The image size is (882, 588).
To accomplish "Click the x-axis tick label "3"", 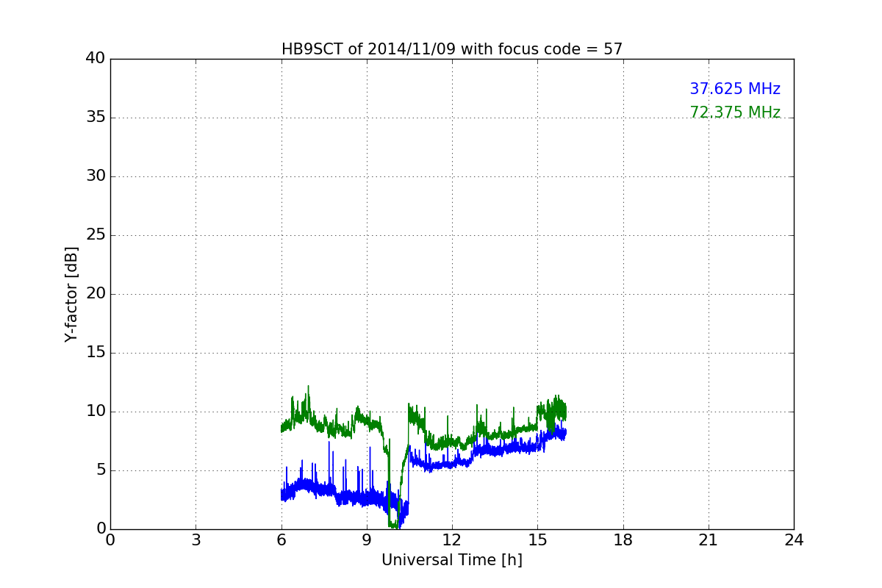I will click(196, 540).
